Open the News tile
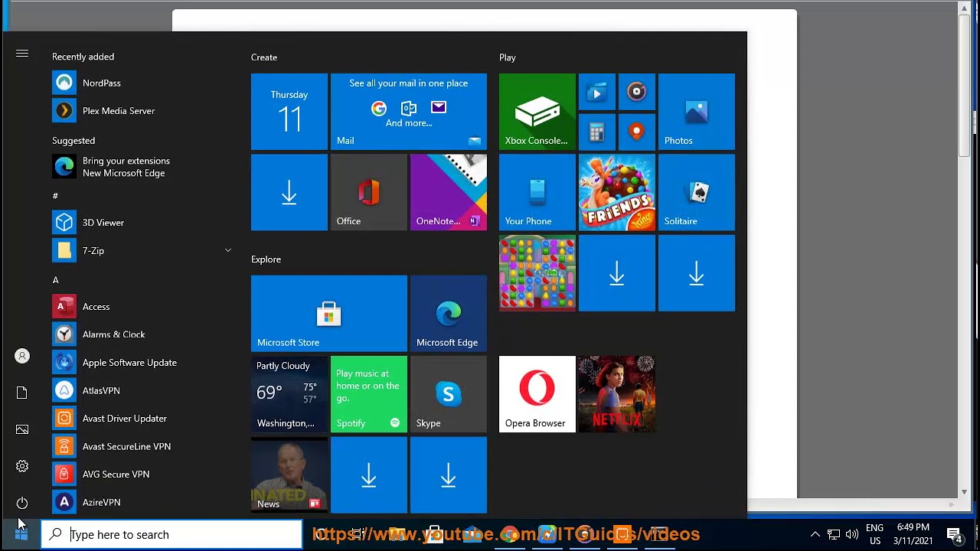 tap(289, 474)
